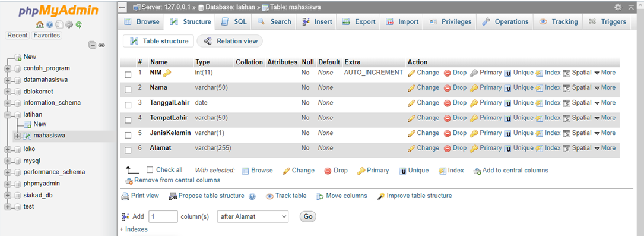Tick the checkbox for NIM column
Screen dimensions: 644x236
pyautogui.click(x=128, y=75)
